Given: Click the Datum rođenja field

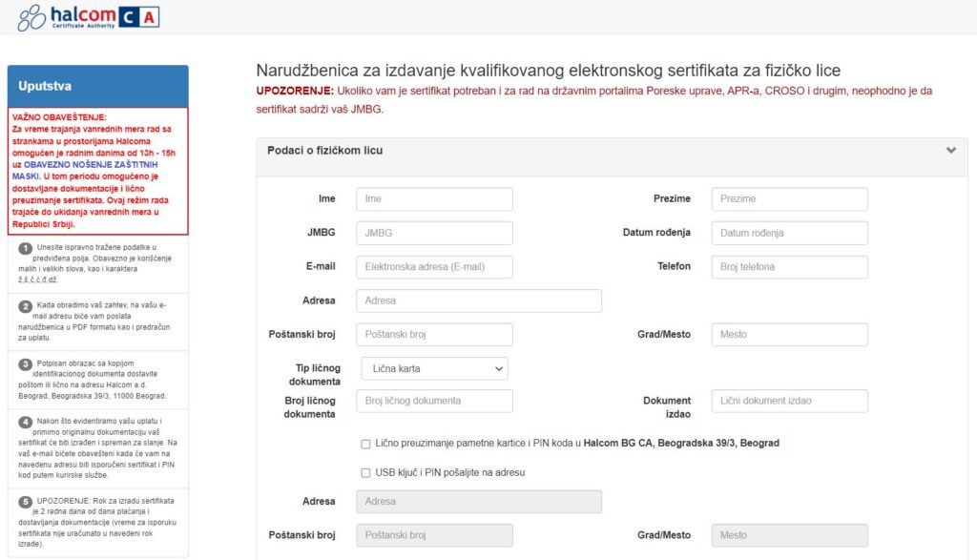Looking at the screenshot, I should [x=789, y=233].
